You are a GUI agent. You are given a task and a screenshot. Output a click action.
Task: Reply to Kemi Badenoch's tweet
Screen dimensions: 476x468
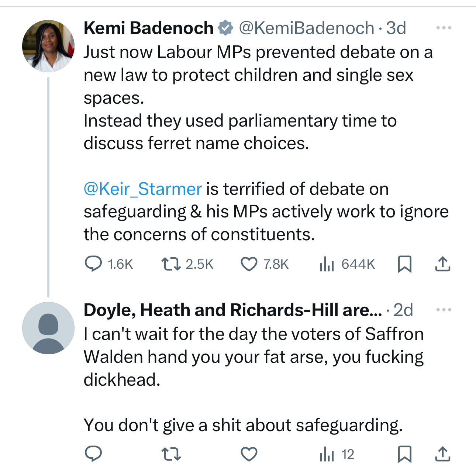tap(93, 264)
